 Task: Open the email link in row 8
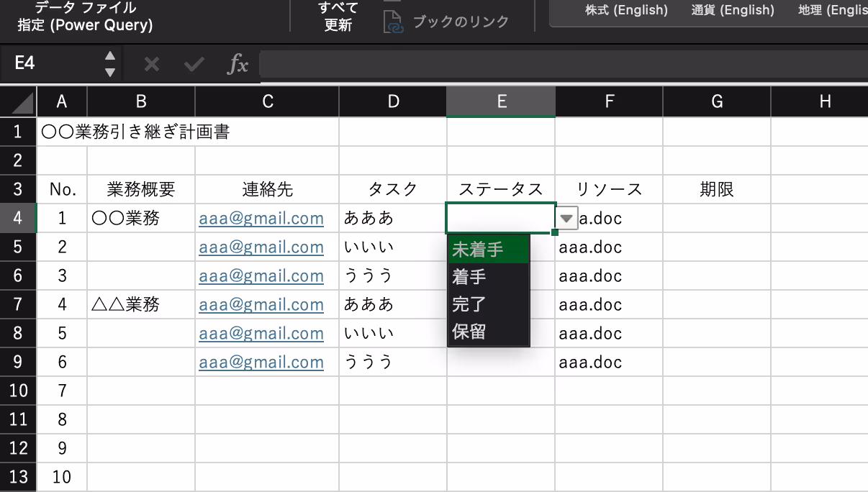coord(261,333)
